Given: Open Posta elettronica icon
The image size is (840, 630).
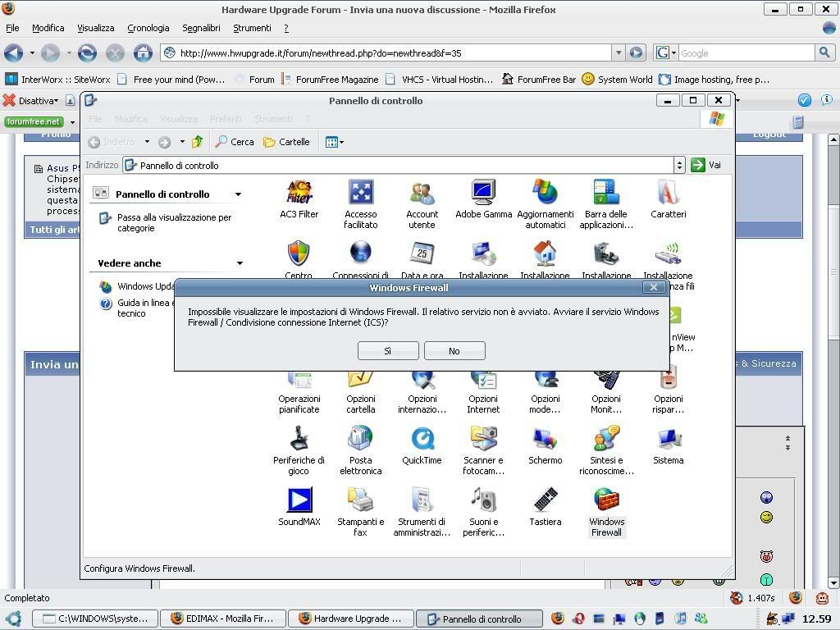Looking at the screenshot, I should (x=361, y=450).
